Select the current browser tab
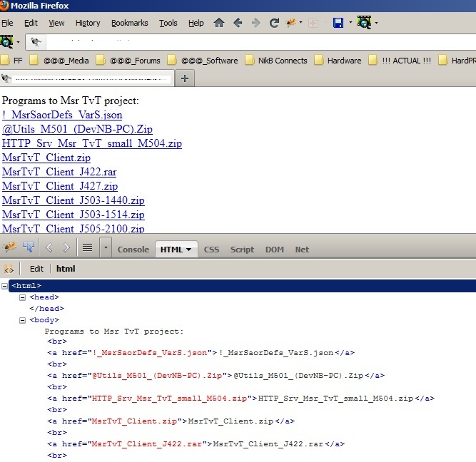The image size is (476, 462). (x=87, y=78)
